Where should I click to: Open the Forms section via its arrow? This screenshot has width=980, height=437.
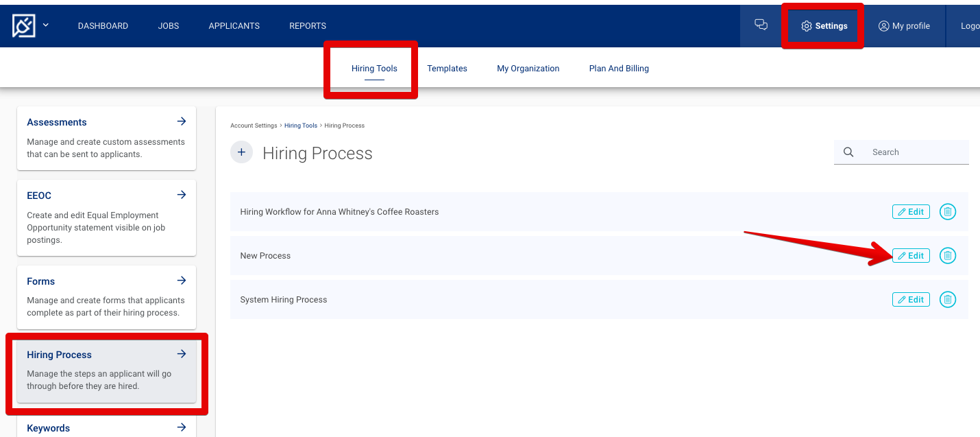coord(182,280)
